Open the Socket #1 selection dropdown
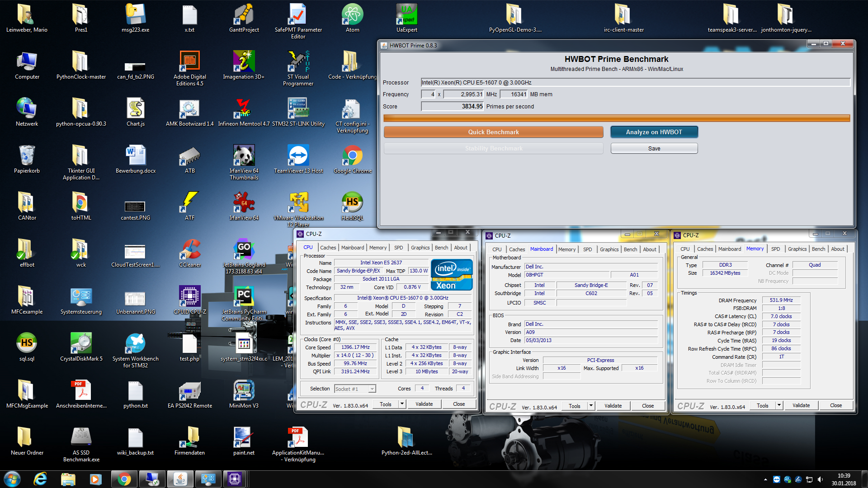 point(355,389)
